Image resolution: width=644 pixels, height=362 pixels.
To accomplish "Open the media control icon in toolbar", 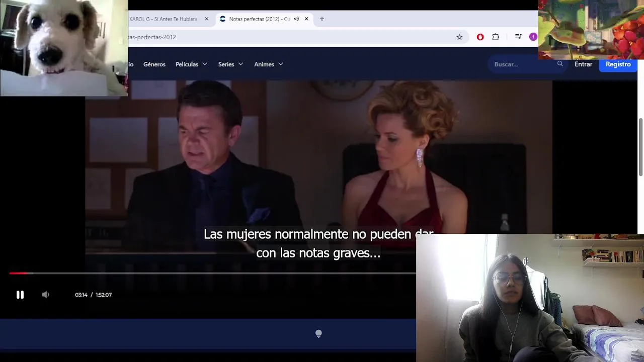I will coord(518,37).
